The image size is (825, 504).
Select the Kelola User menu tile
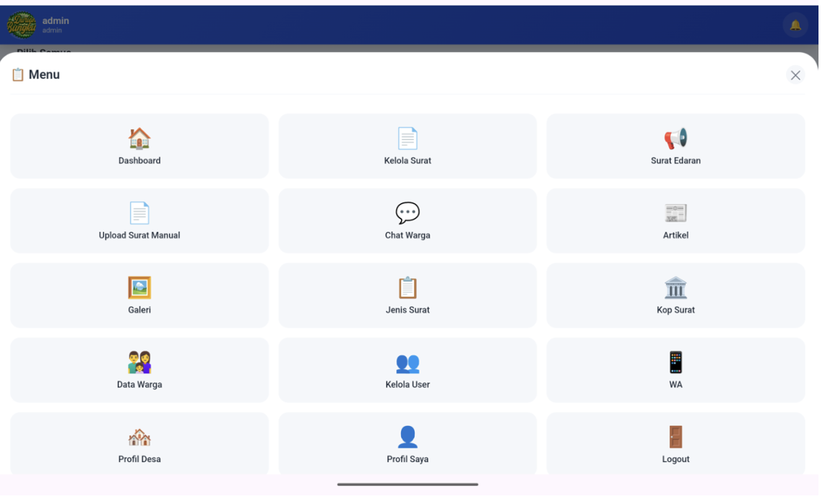(x=407, y=370)
